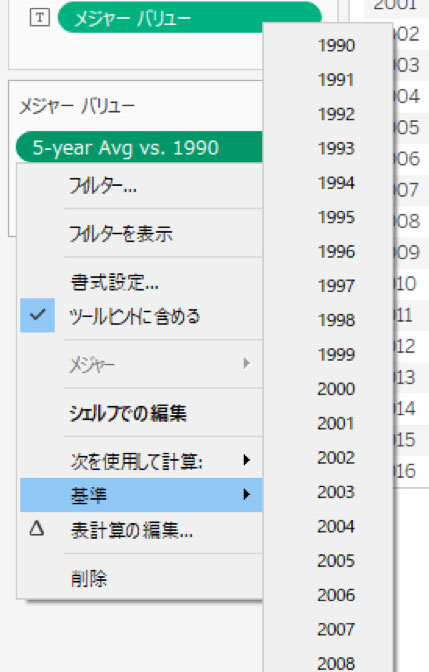
Task: Choose 2004 from the year submenu
Action: coord(336,526)
